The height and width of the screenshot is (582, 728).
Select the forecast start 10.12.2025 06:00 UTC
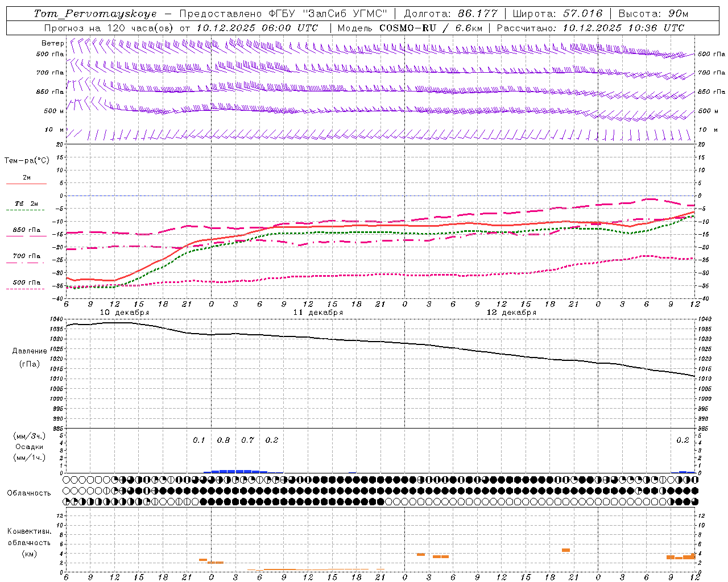tap(257, 28)
